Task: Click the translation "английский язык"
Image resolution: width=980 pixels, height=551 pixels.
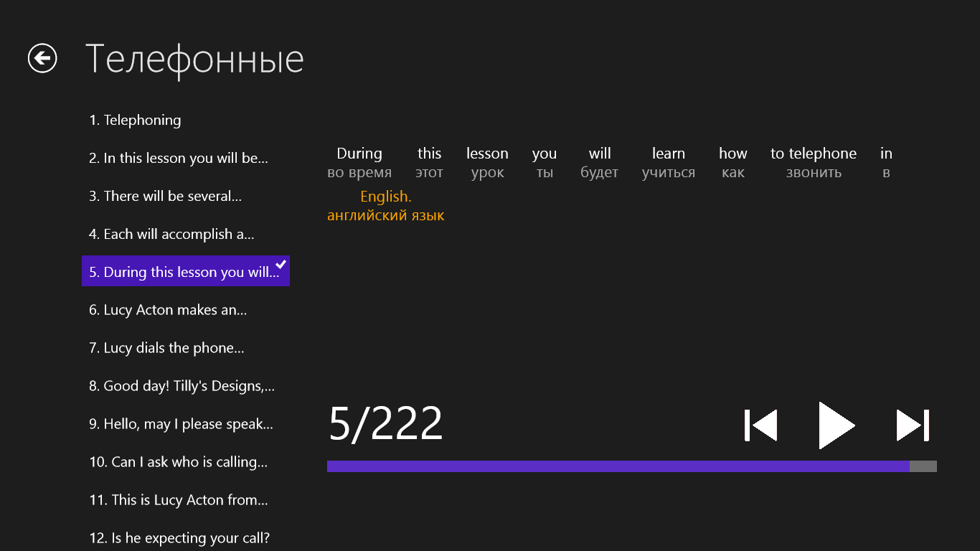Action: pyautogui.click(x=386, y=215)
